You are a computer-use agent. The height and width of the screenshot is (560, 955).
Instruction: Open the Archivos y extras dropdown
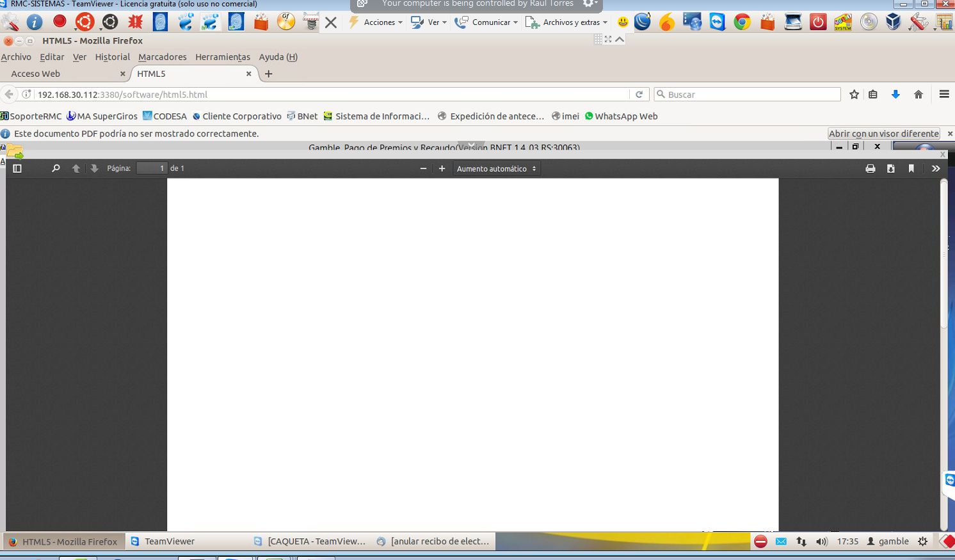click(571, 22)
